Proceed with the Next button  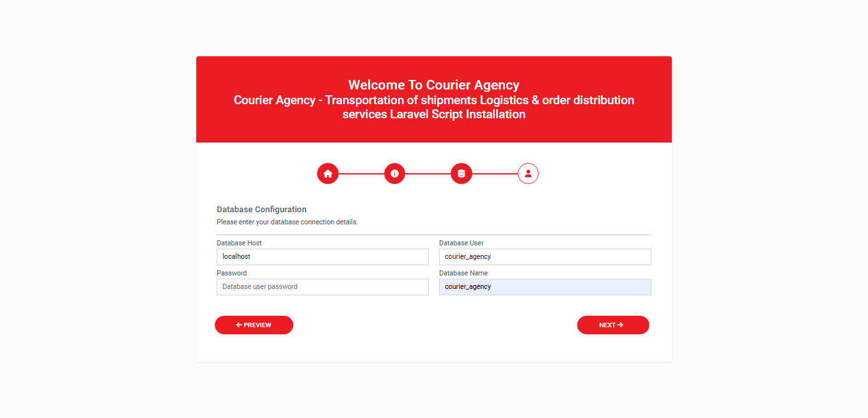click(612, 325)
